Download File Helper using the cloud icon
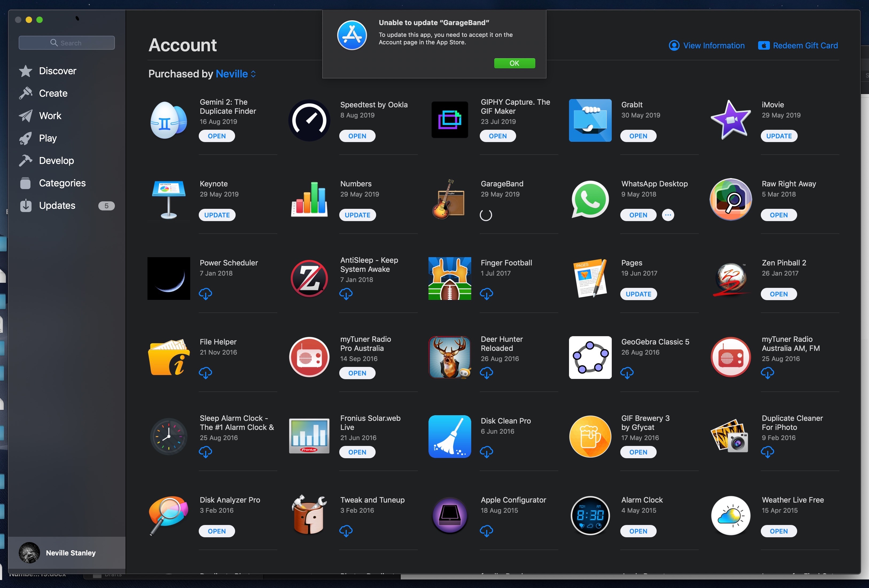Viewport: 869px width, 588px height. coord(206,373)
